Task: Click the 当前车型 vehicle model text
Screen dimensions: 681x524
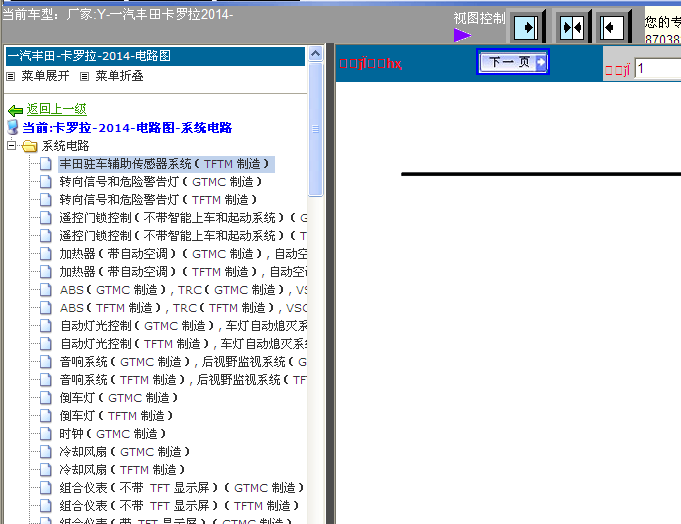Action: coord(118,15)
